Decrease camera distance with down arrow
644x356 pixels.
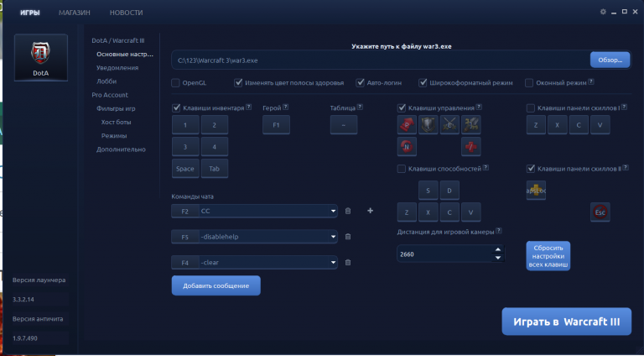tap(498, 258)
